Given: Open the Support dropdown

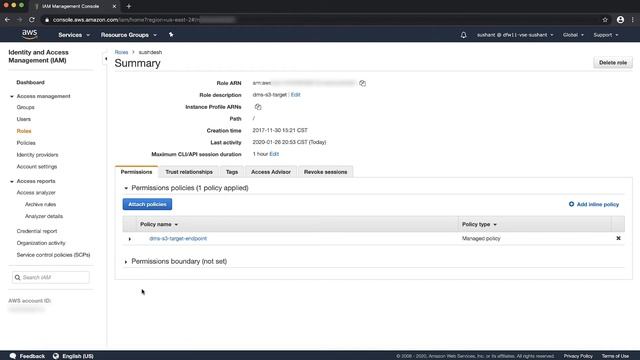Looking at the screenshot, I should click(x=606, y=35).
